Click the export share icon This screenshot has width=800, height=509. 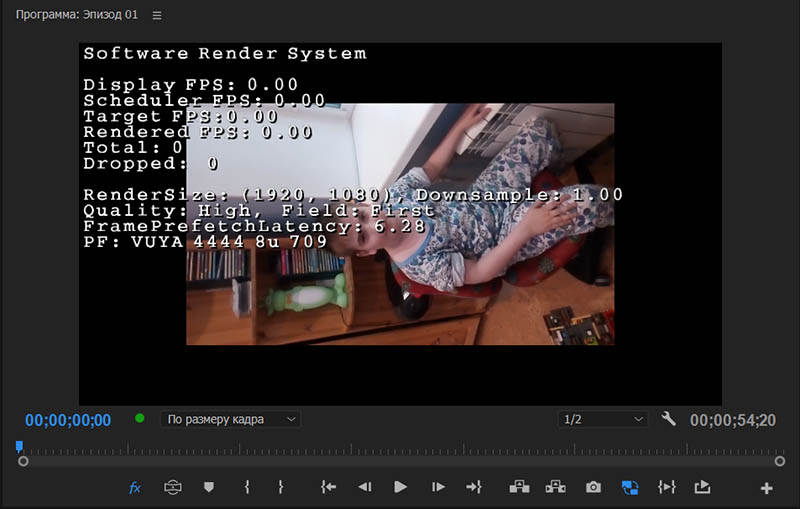[x=703, y=487]
